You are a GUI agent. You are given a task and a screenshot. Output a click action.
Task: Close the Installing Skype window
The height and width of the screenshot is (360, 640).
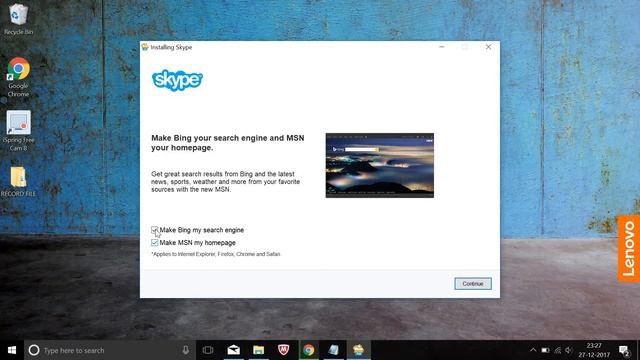[x=488, y=47]
